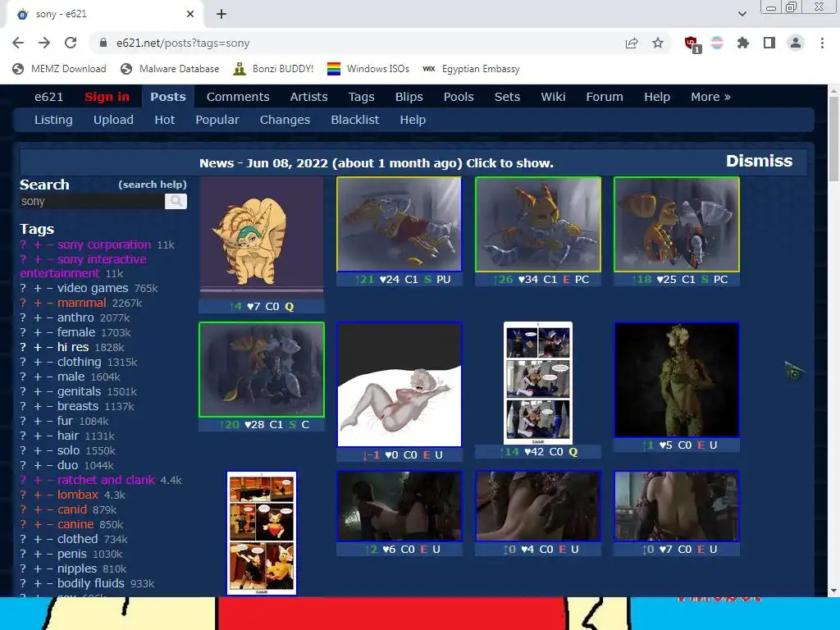
Task: Open the '(search help)' link
Action: click(x=152, y=185)
